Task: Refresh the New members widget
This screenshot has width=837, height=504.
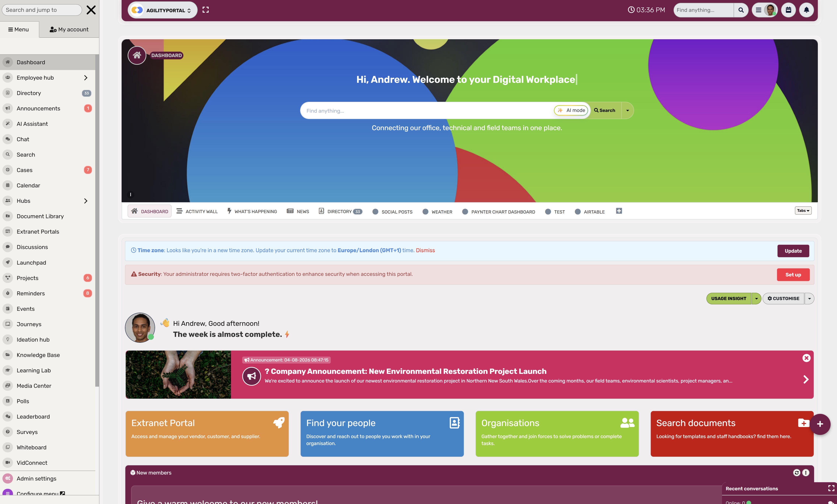Action: point(797,472)
